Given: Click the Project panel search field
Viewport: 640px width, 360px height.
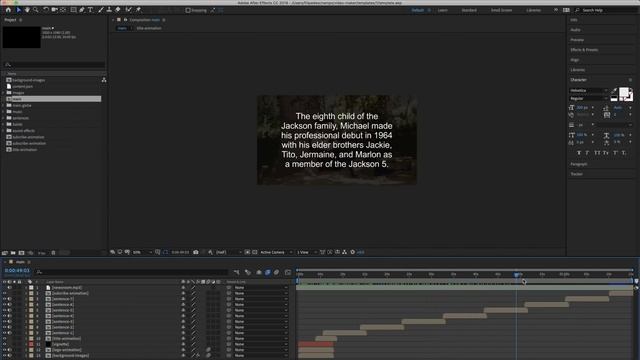Looking at the screenshot, I should click(54, 64).
